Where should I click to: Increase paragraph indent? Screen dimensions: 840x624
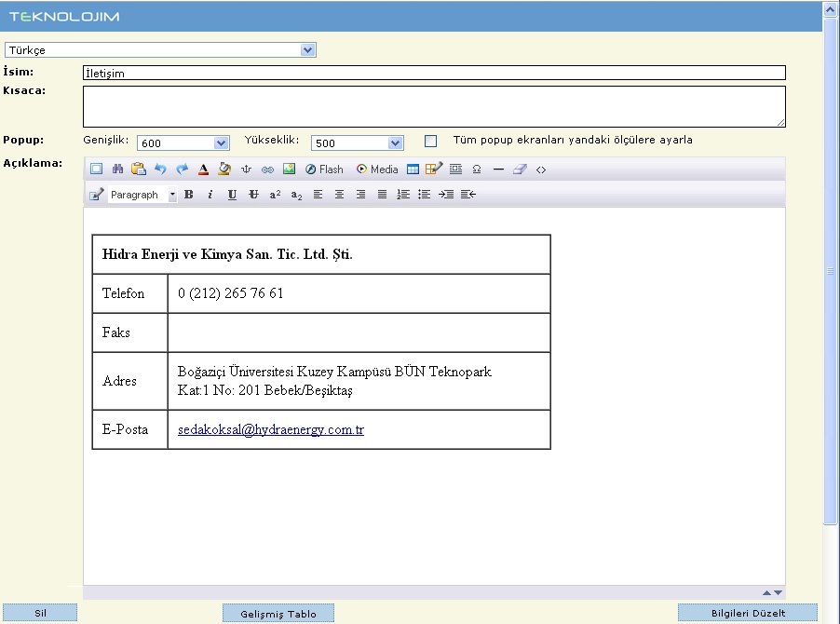(446, 195)
